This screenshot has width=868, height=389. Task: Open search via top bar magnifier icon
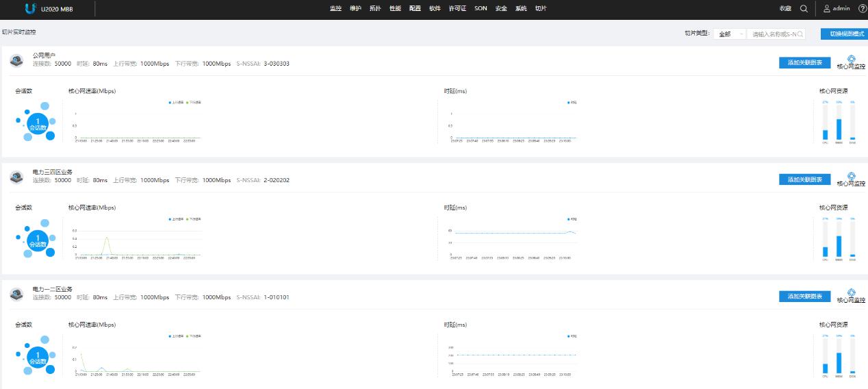[804, 9]
